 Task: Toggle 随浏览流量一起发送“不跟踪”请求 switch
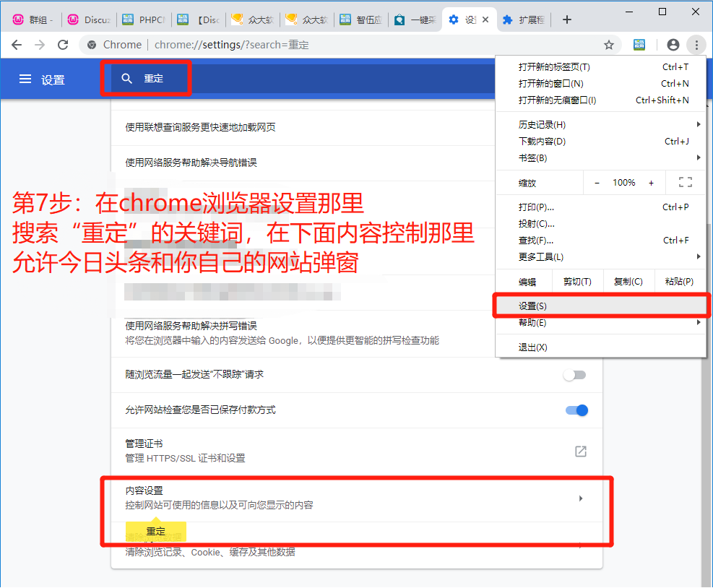point(575,375)
